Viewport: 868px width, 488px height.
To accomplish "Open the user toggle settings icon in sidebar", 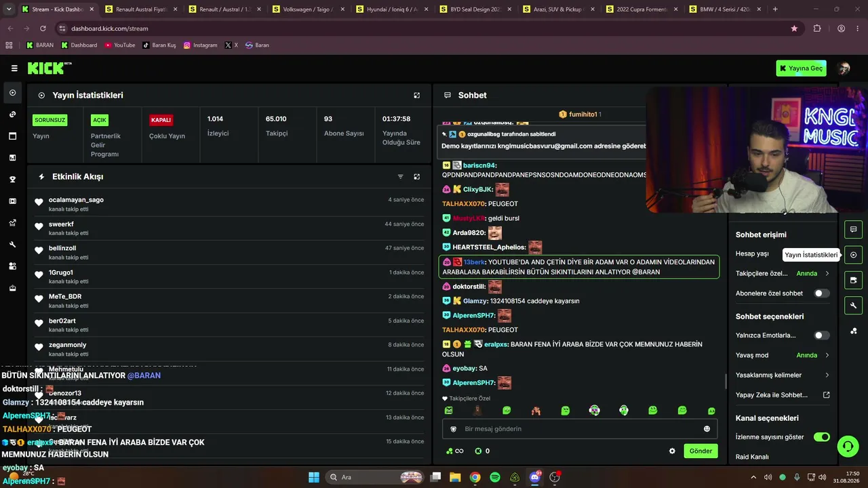I will [x=13, y=266].
